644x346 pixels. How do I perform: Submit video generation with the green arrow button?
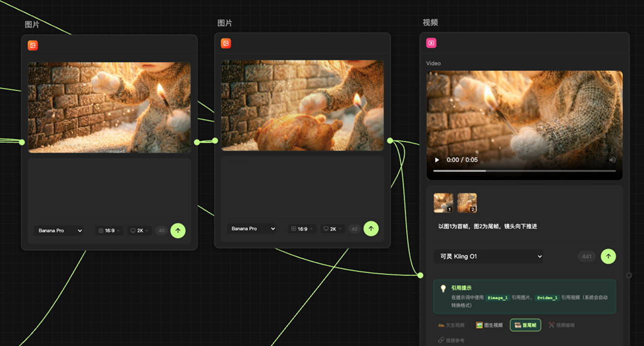(608, 256)
